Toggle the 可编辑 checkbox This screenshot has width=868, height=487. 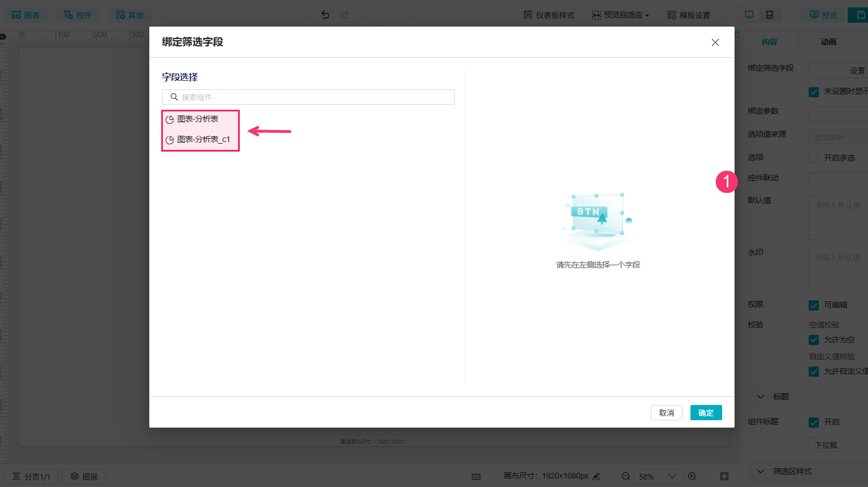tap(814, 305)
